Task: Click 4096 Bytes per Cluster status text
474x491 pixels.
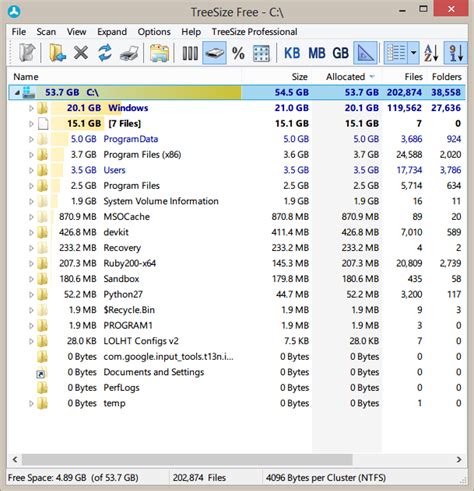Action: click(326, 478)
